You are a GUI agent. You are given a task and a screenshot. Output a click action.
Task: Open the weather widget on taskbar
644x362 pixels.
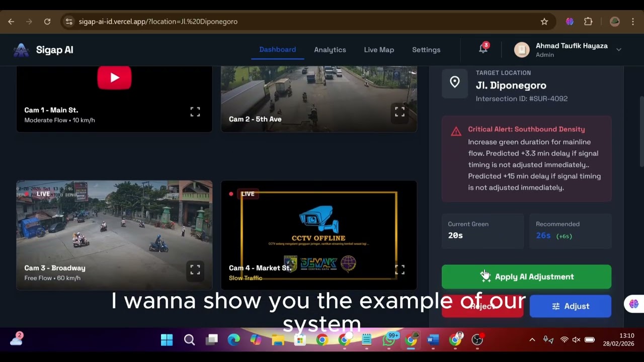click(16, 339)
